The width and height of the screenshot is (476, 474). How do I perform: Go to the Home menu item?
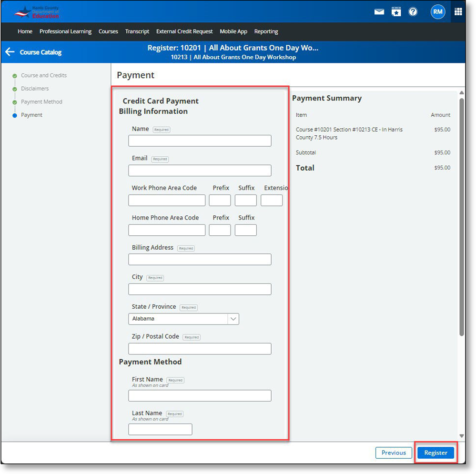tap(25, 31)
